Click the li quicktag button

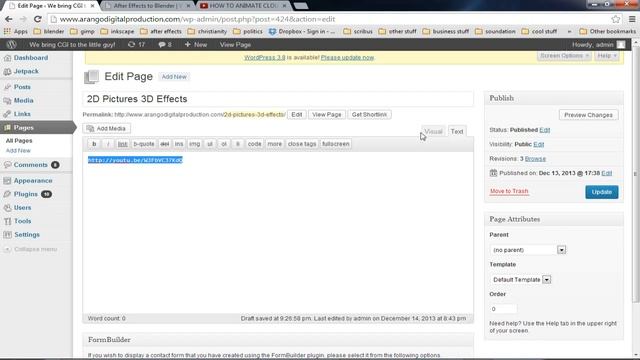pos(238,144)
